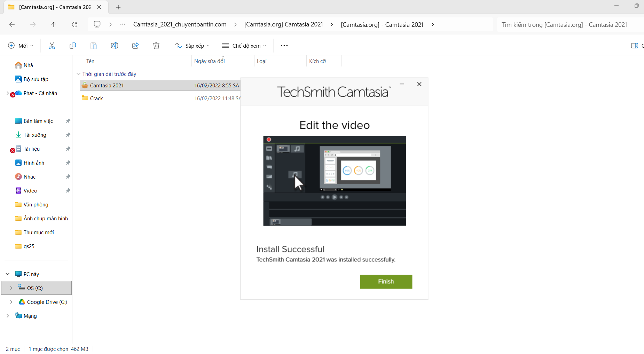Open the Chế độ xem view dropdown
This screenshot has width=644, height=354.
(x=244, y=46)
